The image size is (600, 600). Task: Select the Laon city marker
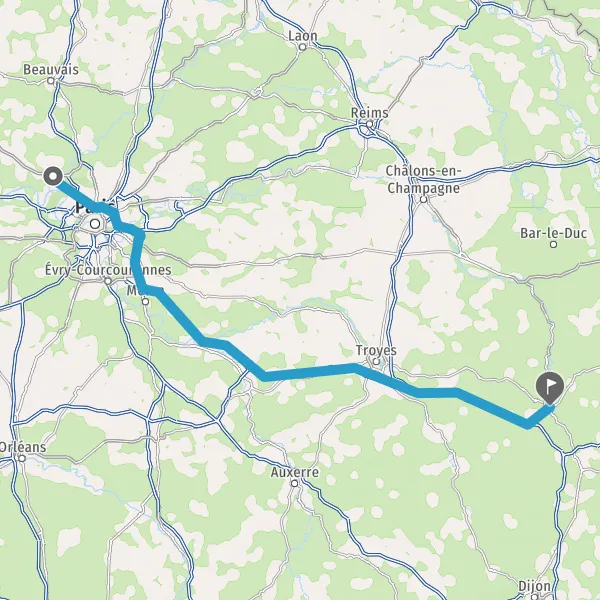coord(302,47)
